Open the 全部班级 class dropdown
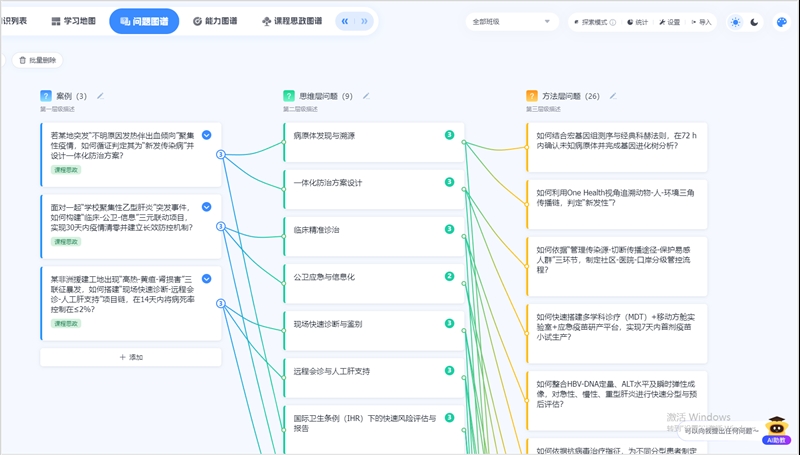This screenshot has height=455, width=800. 511,22
